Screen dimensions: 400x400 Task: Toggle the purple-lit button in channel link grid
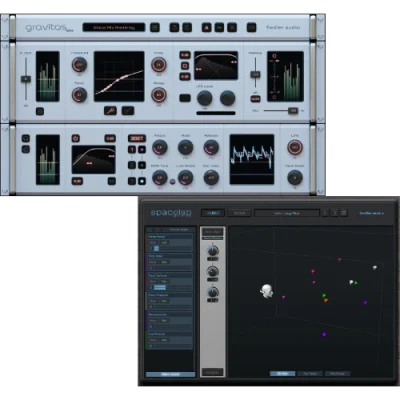click(142, 149)
